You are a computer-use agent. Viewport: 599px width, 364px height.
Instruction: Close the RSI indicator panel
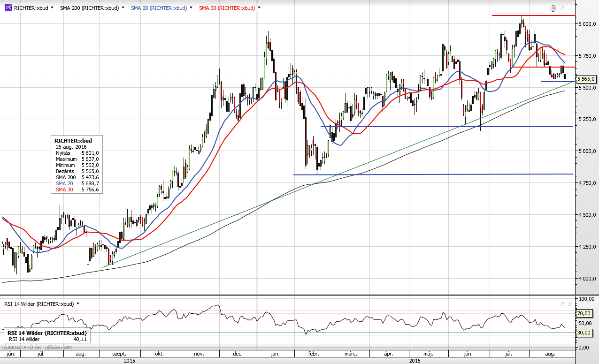pyautogui.click(x=570, y=304)
